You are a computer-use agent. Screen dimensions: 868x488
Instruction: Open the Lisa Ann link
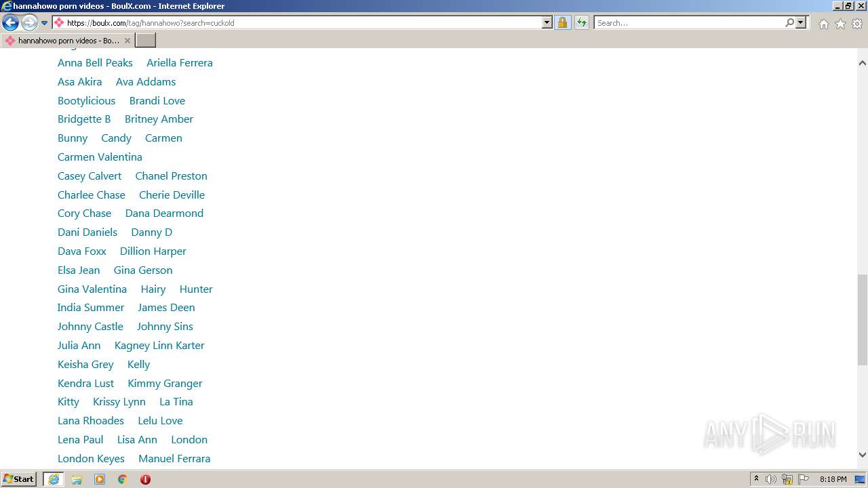click(137, 439)
